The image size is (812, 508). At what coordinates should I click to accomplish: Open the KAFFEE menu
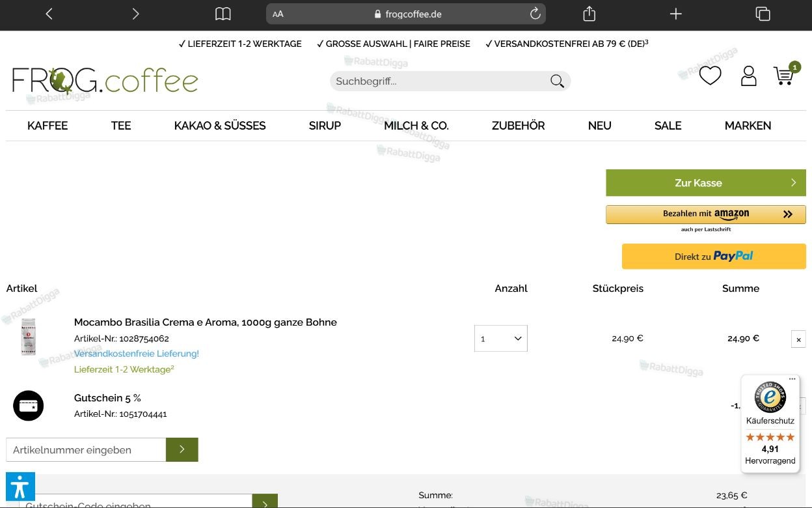[x=47, y=126]
